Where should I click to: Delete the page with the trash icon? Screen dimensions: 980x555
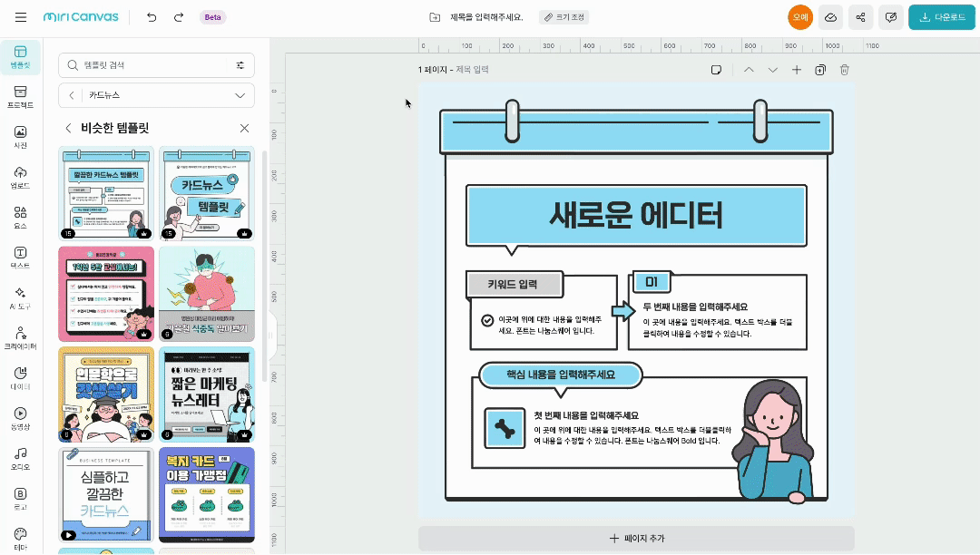pos(845,70)
